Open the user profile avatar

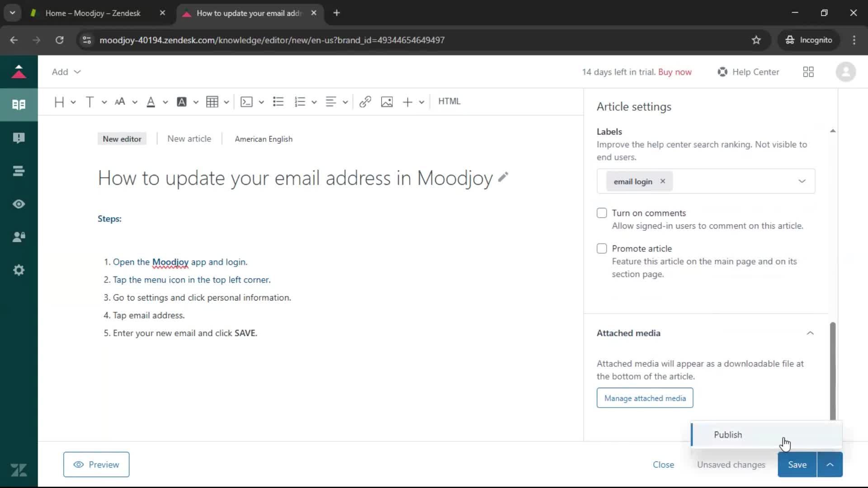pyautogui.click(x=846, y=72)
